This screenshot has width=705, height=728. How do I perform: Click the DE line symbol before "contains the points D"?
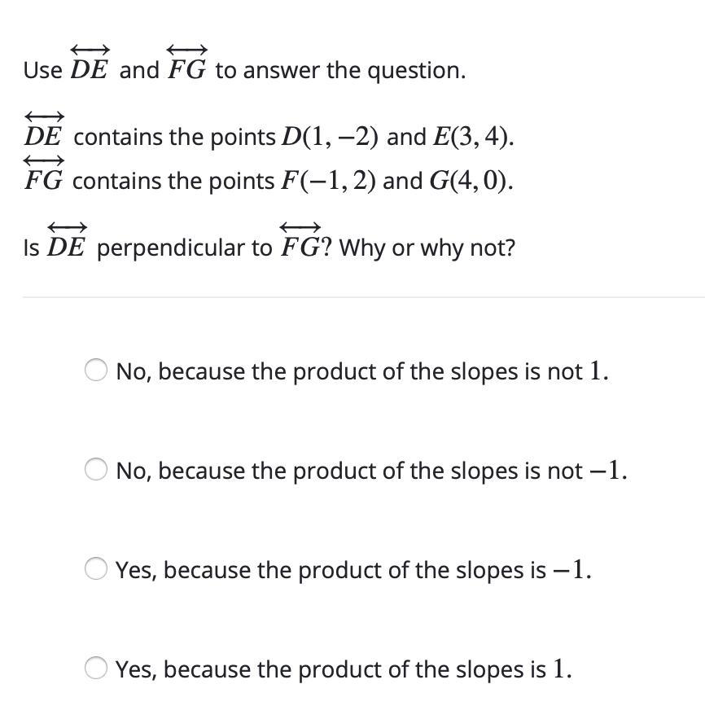[x=44, y=129]
